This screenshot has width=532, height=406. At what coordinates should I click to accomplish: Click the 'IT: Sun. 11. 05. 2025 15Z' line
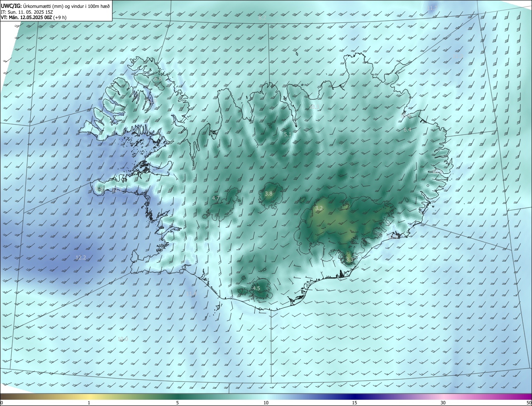(27, 12)
